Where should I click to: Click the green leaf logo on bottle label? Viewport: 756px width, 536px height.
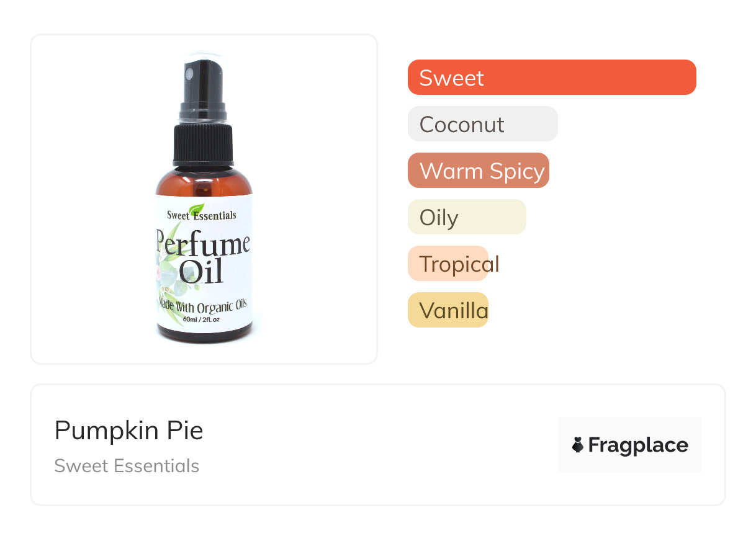(x=197, y=209)
